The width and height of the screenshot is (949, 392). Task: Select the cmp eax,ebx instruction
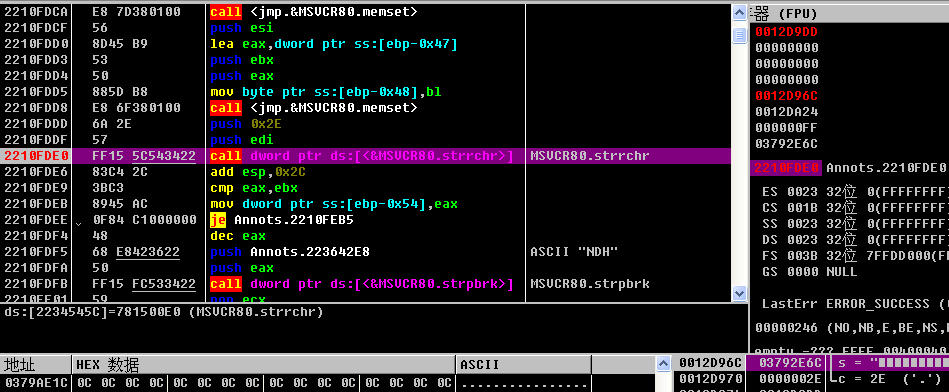(x=254, y=188)
